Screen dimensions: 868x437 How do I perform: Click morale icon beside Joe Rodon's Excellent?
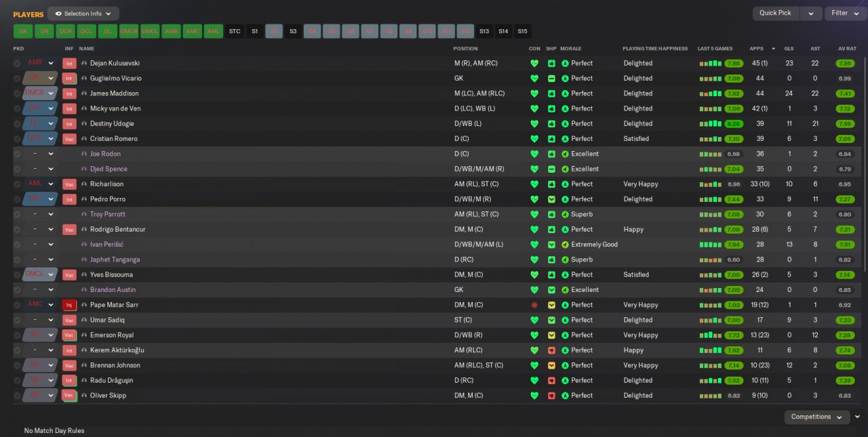click(x=565, y=154)
